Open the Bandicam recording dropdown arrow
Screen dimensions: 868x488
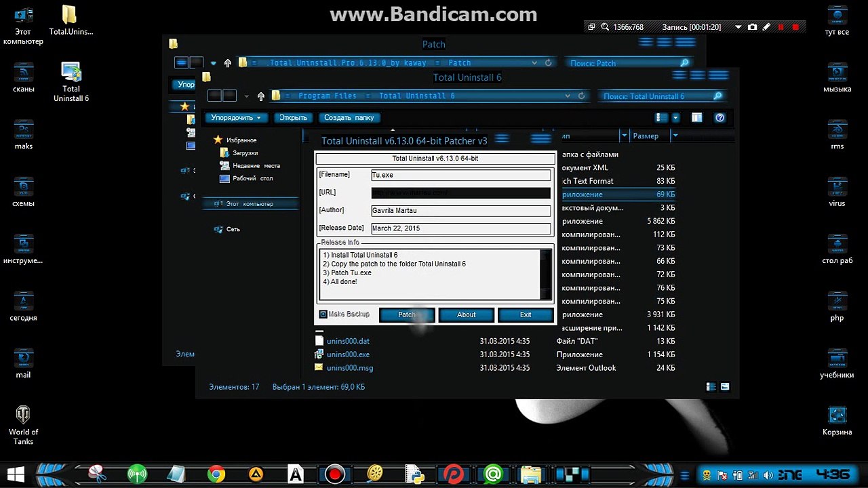(x=738, y=27)
